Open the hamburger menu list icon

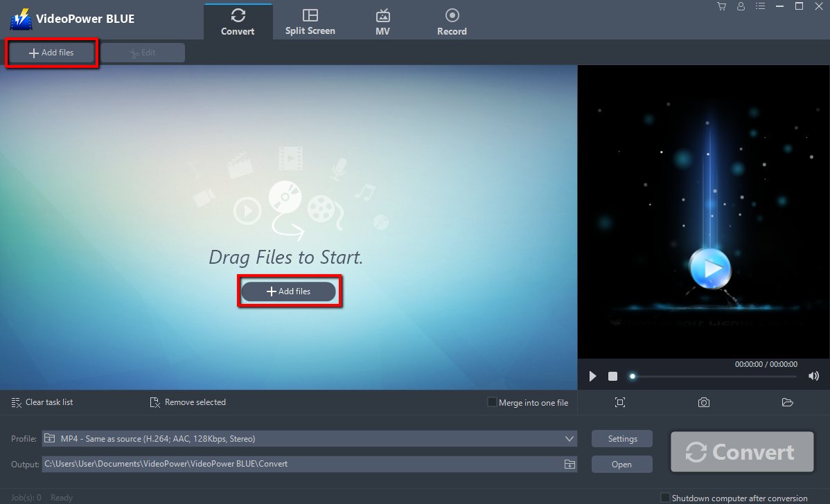tap(760, 6)
